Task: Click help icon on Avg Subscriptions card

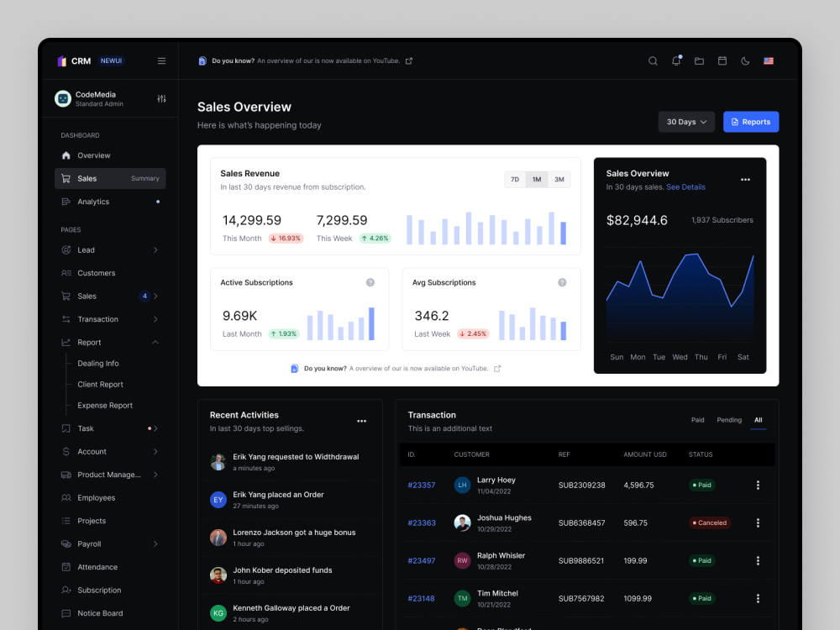Action: point(562,282)
